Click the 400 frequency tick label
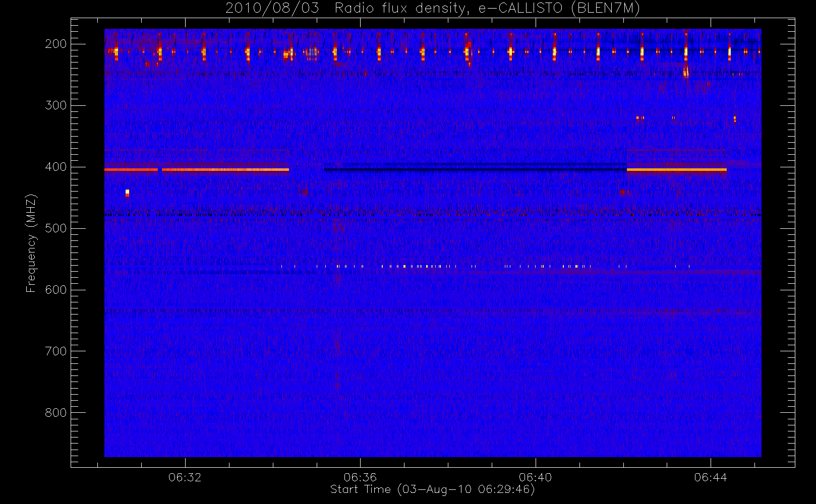This screenshot has height=504, width=816. 56,167
